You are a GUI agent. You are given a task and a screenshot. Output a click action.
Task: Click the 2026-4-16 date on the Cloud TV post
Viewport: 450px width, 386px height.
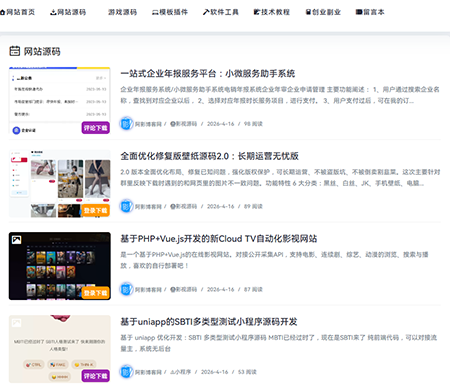pos(221,289)
